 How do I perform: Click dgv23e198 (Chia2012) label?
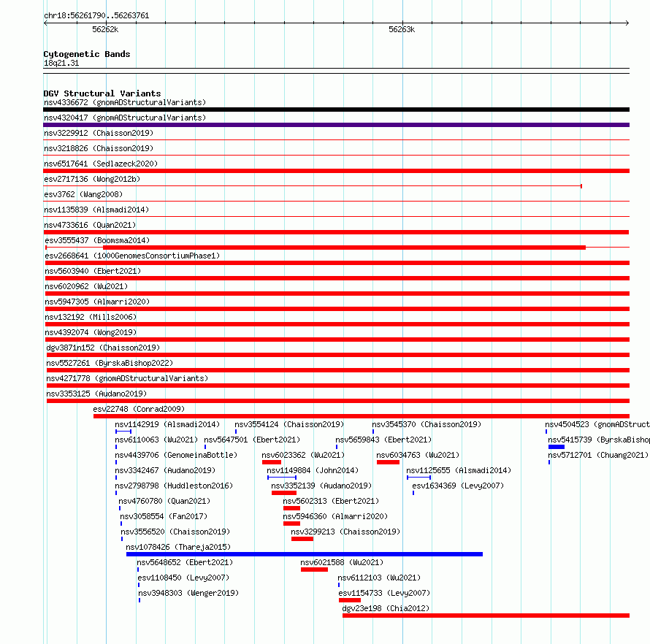[x=386, y=608]
